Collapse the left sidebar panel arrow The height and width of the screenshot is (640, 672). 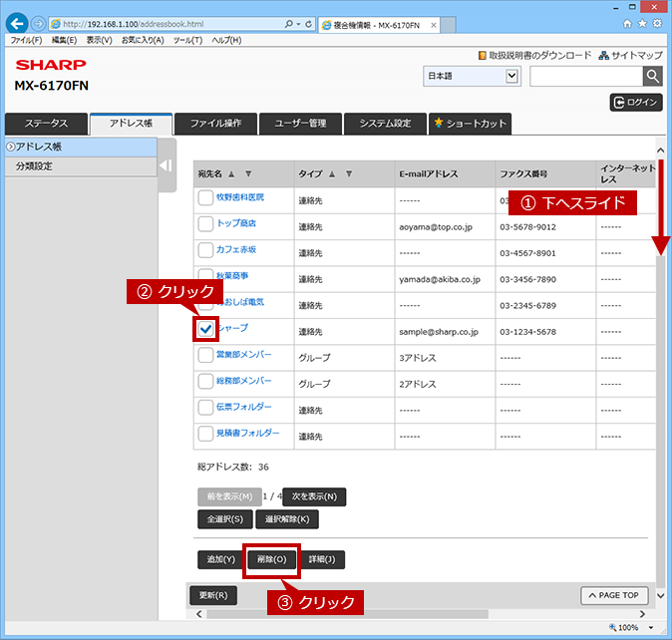click(x=166, y=165)
